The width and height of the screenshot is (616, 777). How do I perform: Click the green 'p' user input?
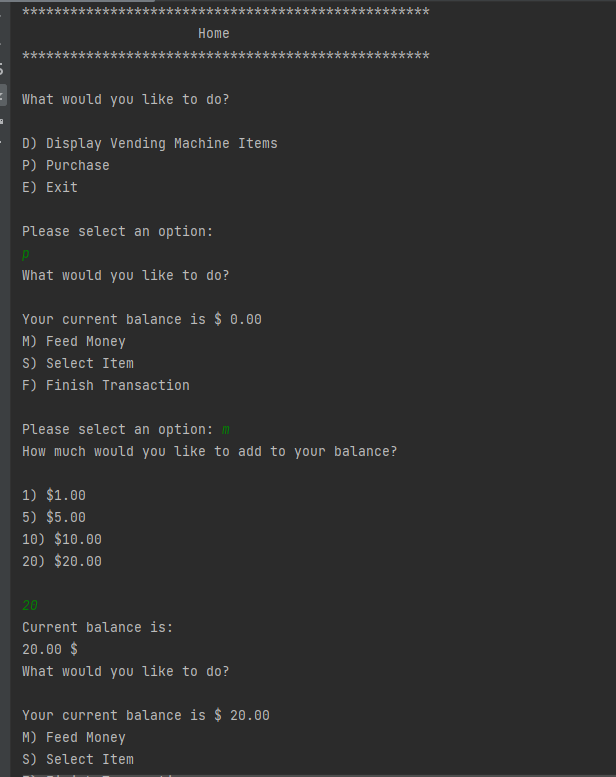tap(26, 254)
